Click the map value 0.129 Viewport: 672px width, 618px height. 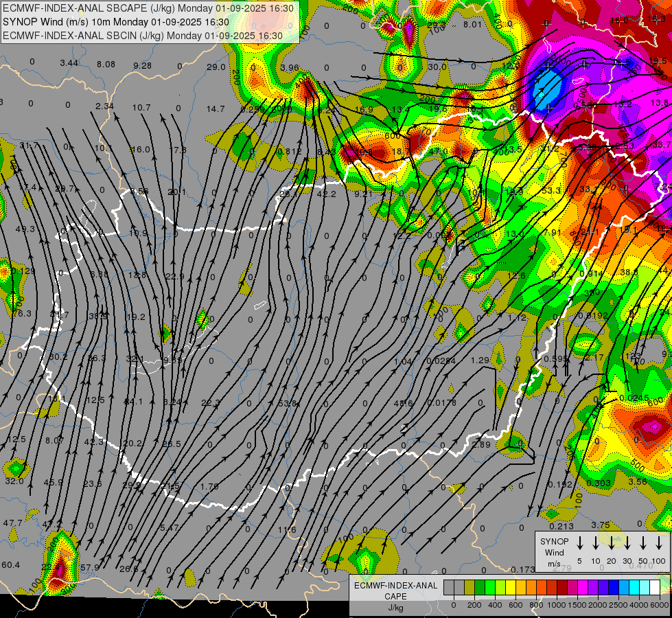click(x=23, y=271)
